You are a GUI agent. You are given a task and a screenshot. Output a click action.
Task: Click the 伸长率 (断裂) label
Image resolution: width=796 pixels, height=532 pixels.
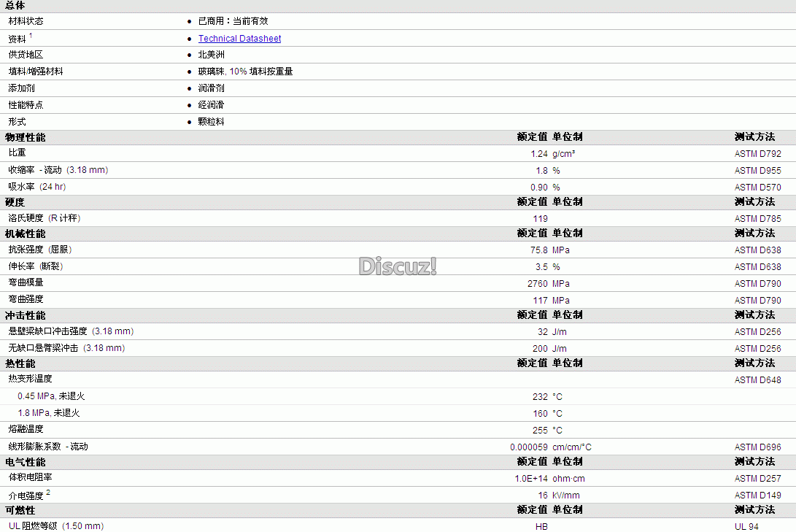pos(36,266)
